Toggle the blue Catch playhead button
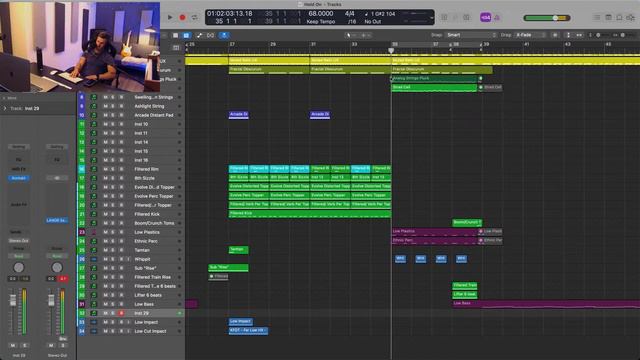Image resolution: width=640 pixels, height=360 pixels. pyautogui.click(x=224, y=36)
